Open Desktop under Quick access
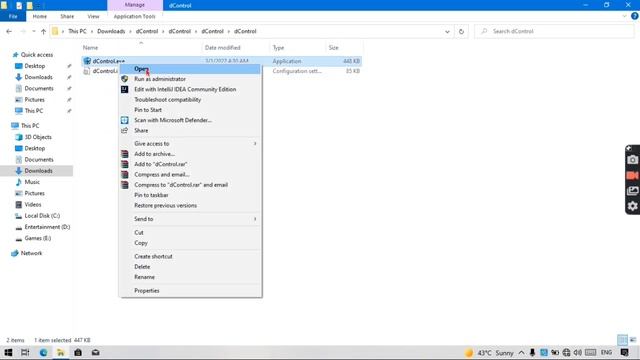640x360 pixels. tap(35, 66)
